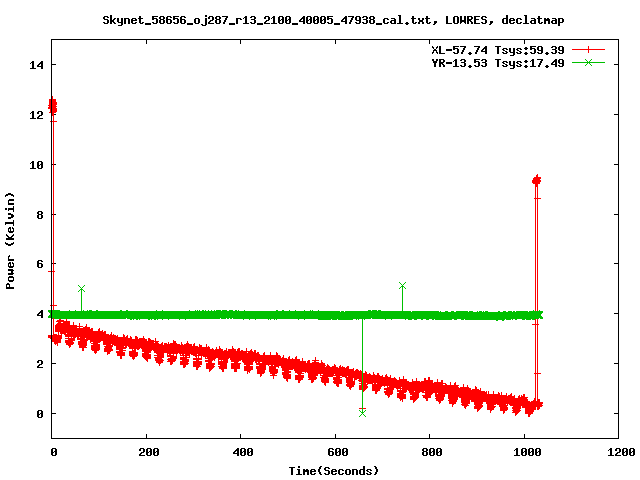Viewport: 640px width, 480px height.
Task: Click the Time(Seconds) x-axis label
Action: coord(333,471)
